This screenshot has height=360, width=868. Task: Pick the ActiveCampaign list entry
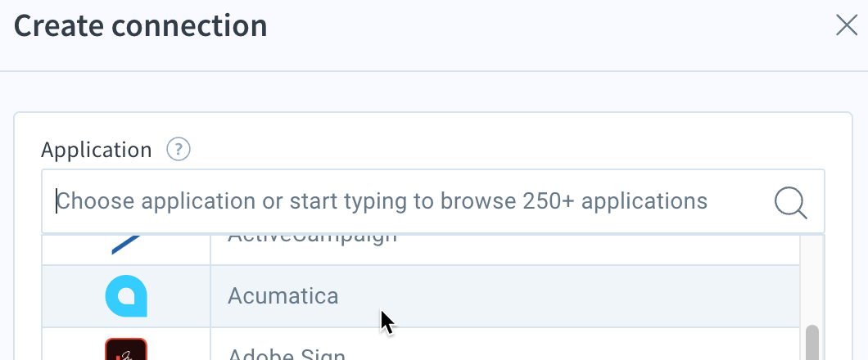pyautogui.click(x=421, y=250)
